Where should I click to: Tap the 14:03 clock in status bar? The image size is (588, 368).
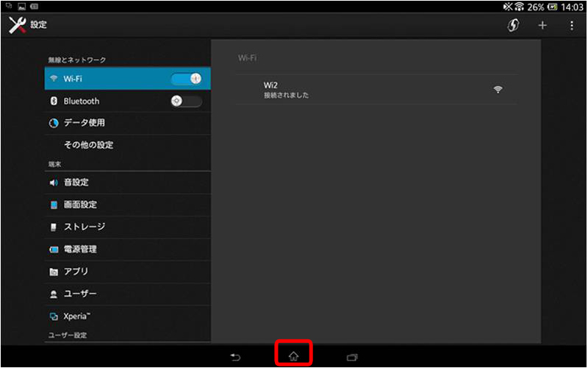click(573, 7)
